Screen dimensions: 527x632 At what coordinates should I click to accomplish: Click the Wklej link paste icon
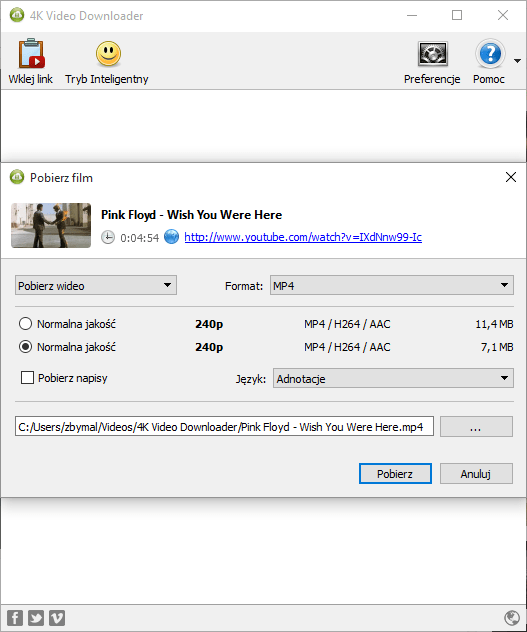tap(31, 54)
